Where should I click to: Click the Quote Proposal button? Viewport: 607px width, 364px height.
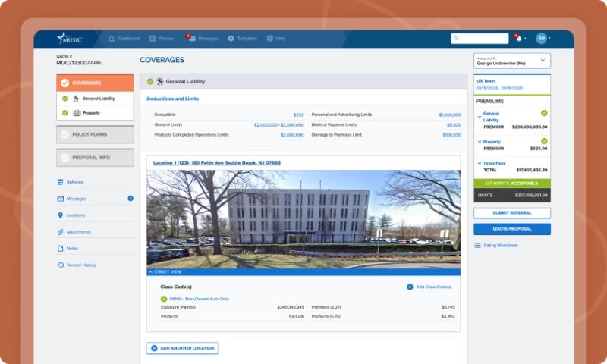coord(511,229)
